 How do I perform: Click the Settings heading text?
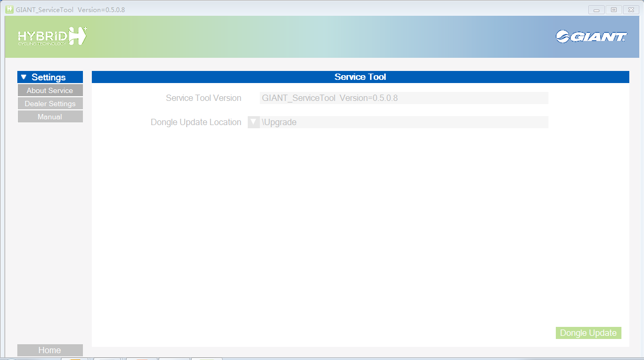coord(48,77)
